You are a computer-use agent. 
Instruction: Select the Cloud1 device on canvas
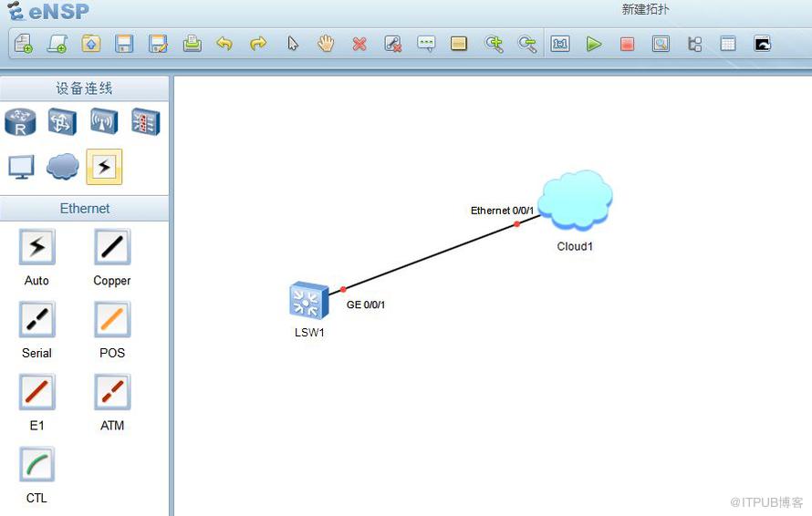(576, 201)
